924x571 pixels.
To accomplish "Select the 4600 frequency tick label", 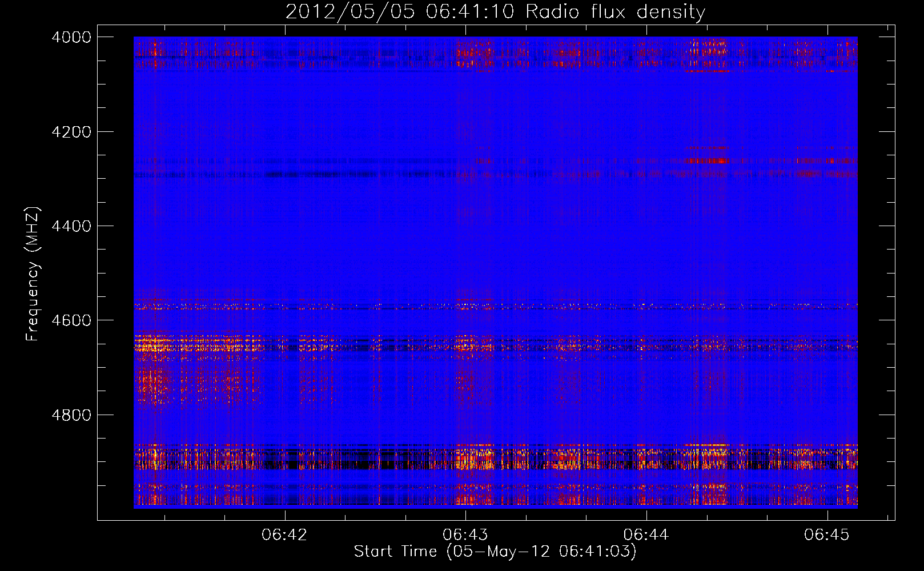I will (71, 320).
